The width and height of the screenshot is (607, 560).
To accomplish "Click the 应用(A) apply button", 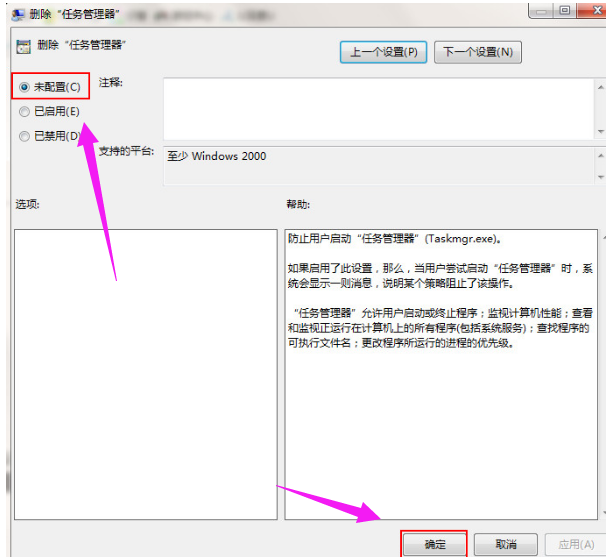I will pyautogui.click(x=572, y=545).
